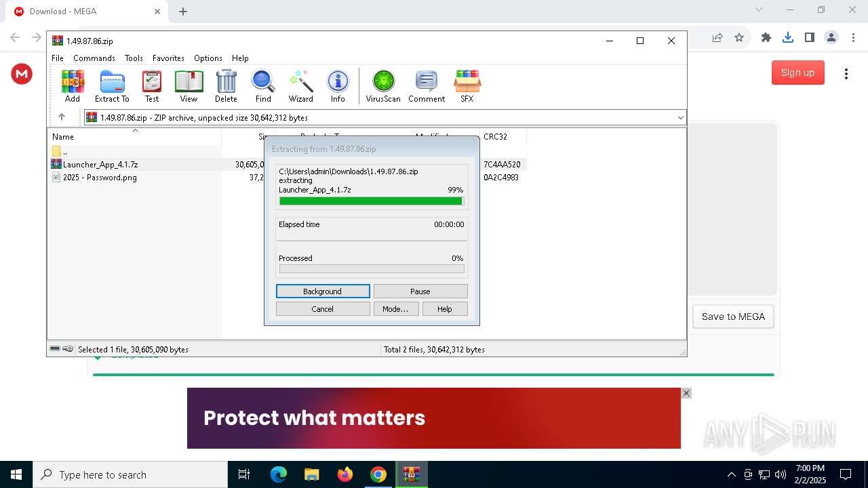Open the Commands menu

coord(94,58)
